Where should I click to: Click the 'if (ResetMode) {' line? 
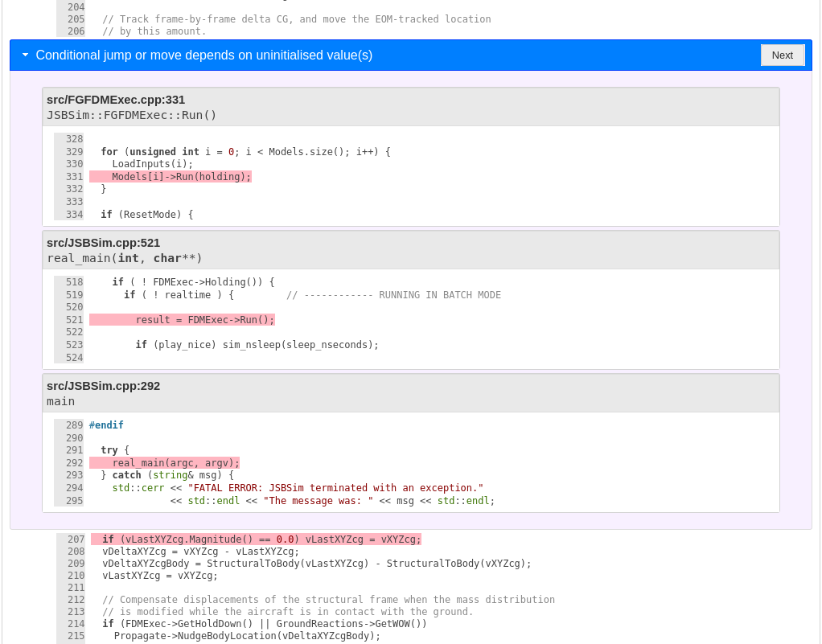(146, 215)
